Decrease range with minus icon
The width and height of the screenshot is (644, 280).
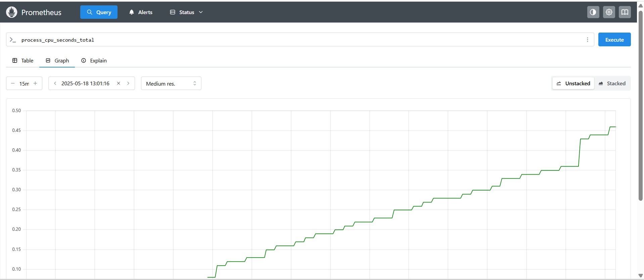pyautogui.click(x=13, y=83)
